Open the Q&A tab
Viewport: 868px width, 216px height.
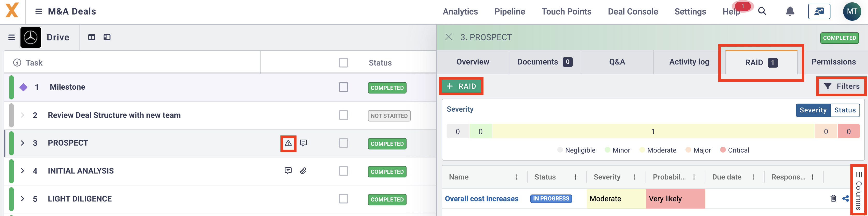click(x=617, y=62)
